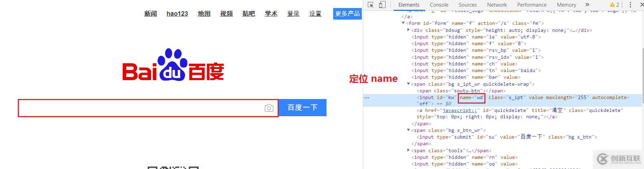Open the 新闻 link
The width and height of the screenshot is (644, 169).
151,14
